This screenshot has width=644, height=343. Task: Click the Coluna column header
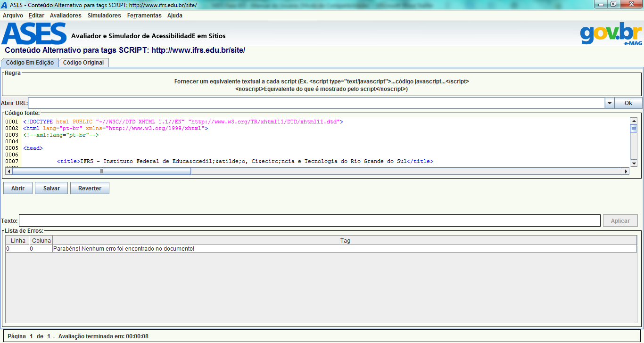click(41, 241)
